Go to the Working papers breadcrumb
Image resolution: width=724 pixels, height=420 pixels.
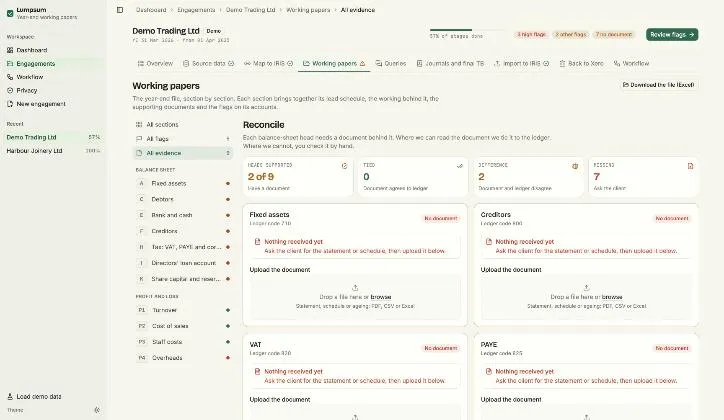(x=308, y=10)
